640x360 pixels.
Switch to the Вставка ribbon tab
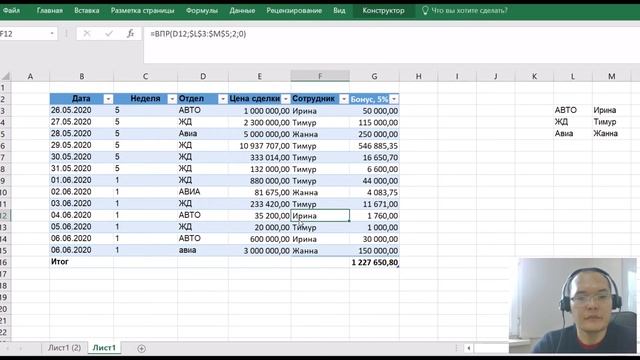pyautogui.click(x=87, y=11)
